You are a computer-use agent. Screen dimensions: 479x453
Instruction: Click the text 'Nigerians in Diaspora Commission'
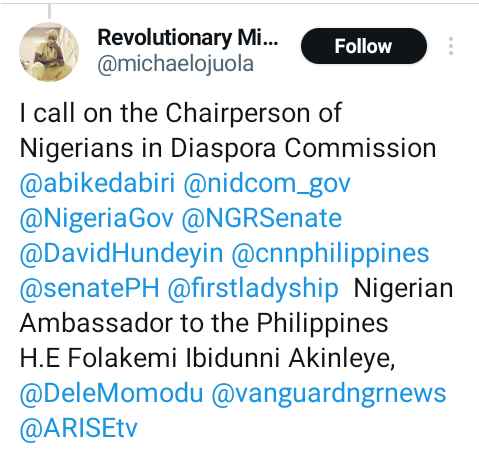(x=228, y=149)
